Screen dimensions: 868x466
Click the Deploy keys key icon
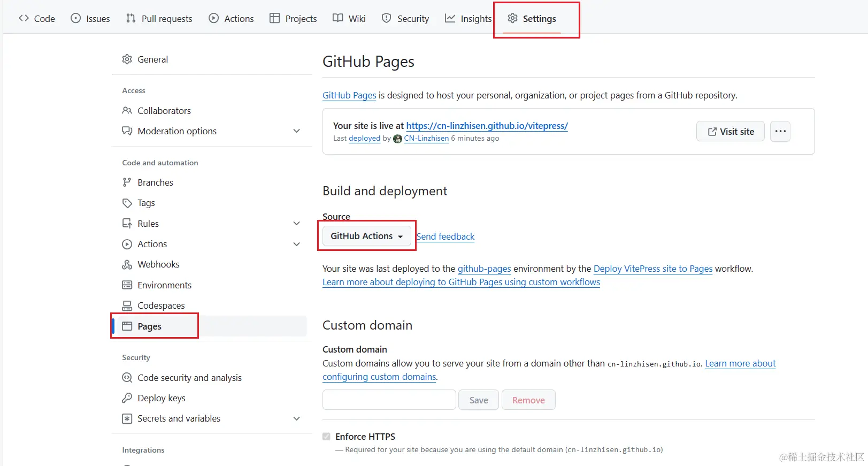tap(127, 398)
